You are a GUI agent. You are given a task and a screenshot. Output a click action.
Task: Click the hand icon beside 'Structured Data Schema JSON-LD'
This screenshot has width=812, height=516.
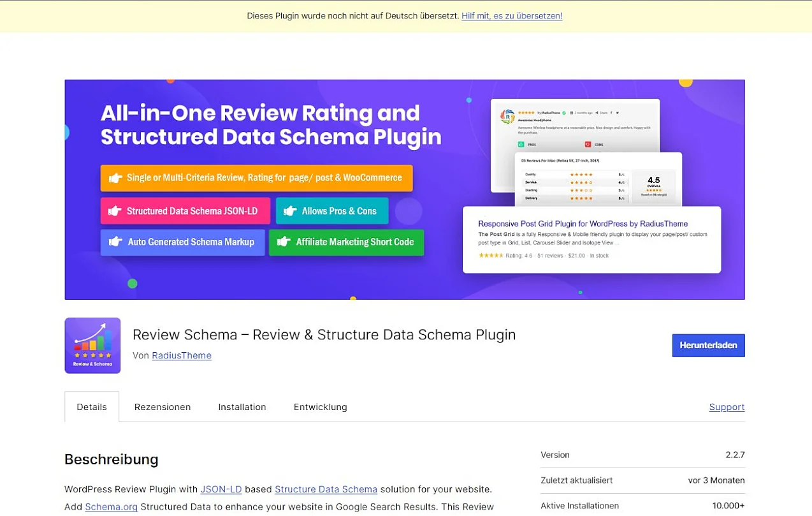click(x=115, y=211)
